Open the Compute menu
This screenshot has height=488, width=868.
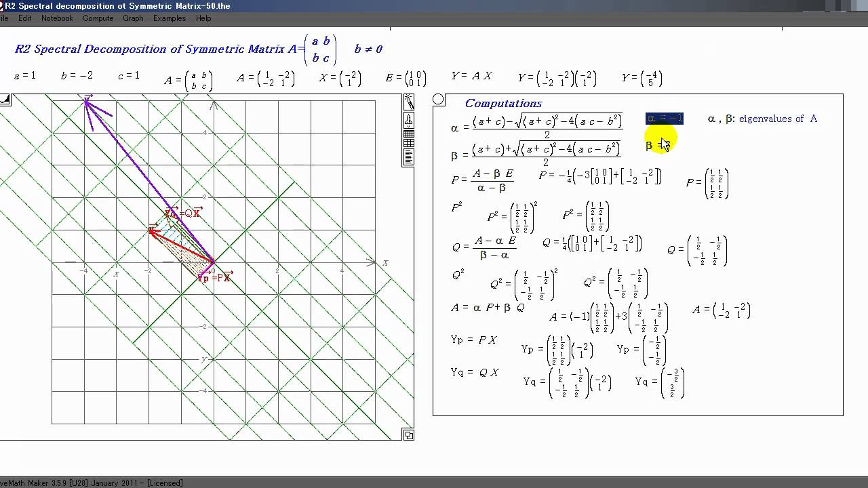[x=98, y=18]
